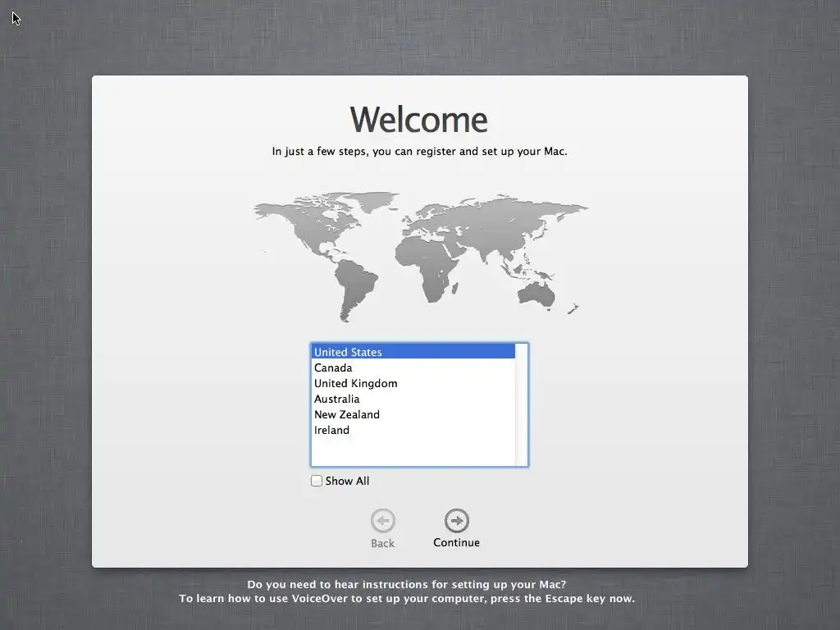Choose Ireland in the country list
This screenshot has width=840, height=630.
click(x=413, y=430)
